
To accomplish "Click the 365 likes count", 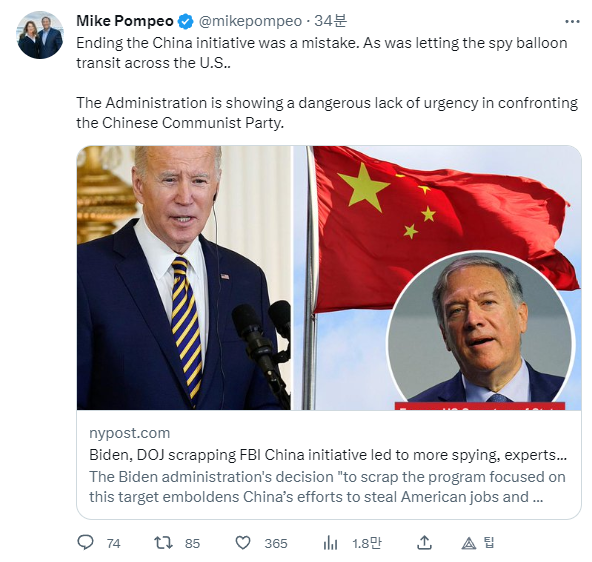I will tap(276, 544).
